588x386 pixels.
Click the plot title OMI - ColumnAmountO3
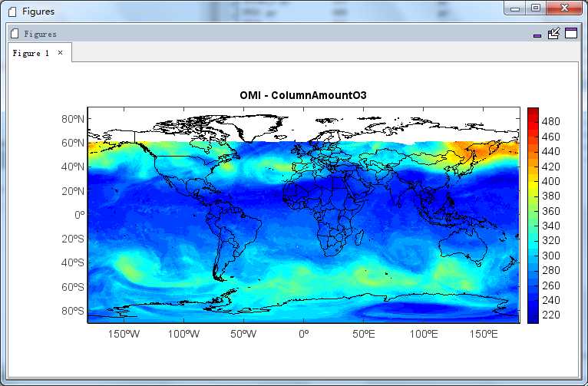click(303, 95)
